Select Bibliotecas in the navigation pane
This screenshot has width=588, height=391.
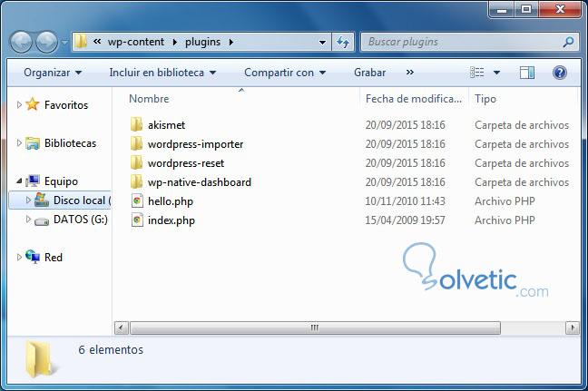[x=70, y=143]
